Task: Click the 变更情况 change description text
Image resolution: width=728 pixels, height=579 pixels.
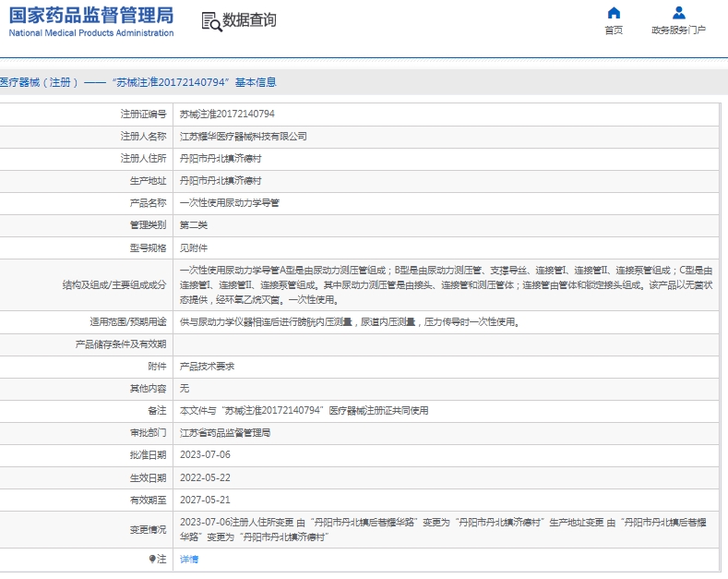Action: 443,530
